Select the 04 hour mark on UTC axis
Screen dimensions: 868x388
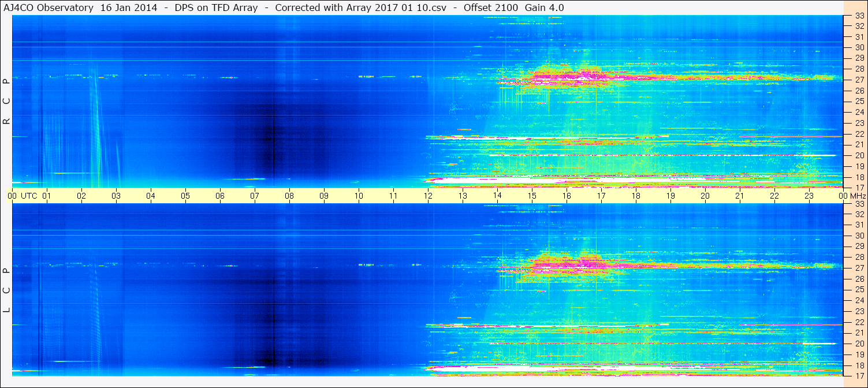coord(151,196)
